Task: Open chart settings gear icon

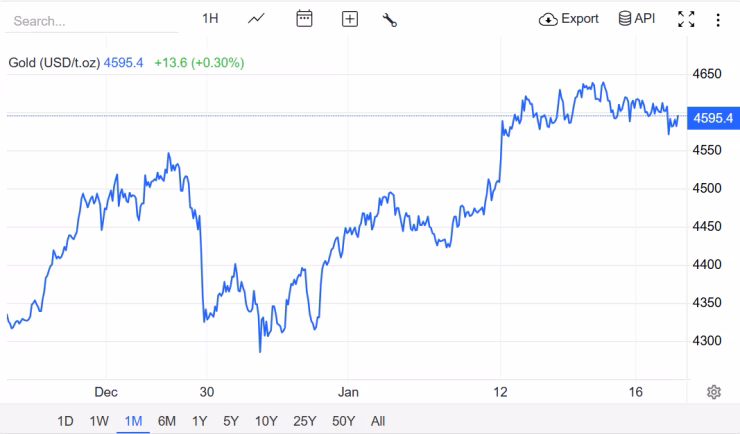Action: coord(714,392)
